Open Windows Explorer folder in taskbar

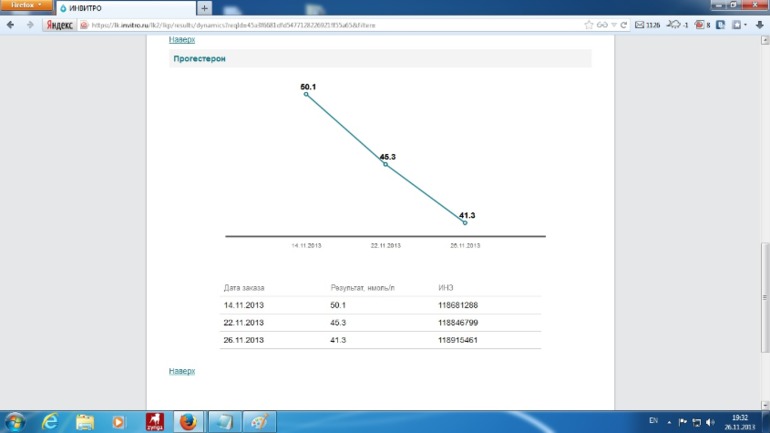[x=85, y=422]
